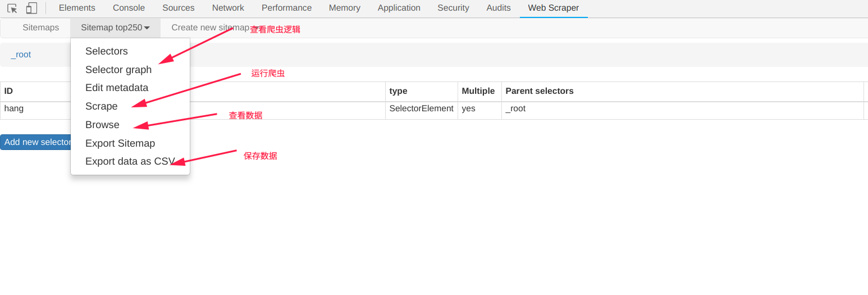Screen dimensions: 868x295
Task: Click Create new sitemap
Action: click(x=210, y=28)
